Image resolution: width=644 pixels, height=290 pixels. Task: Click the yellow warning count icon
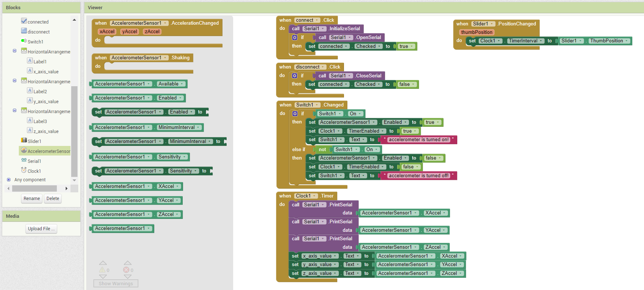[102, 270]
